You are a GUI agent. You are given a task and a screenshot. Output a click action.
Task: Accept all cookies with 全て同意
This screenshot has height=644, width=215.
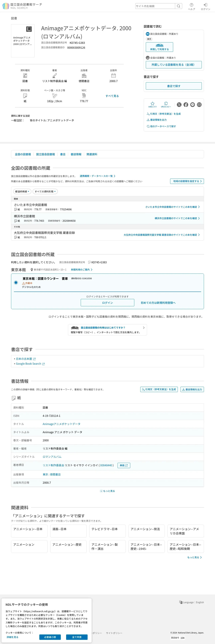pos(77,637)
